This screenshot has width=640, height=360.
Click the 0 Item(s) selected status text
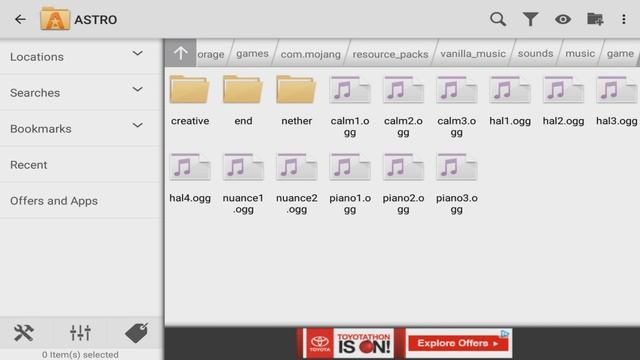[80, 355]
